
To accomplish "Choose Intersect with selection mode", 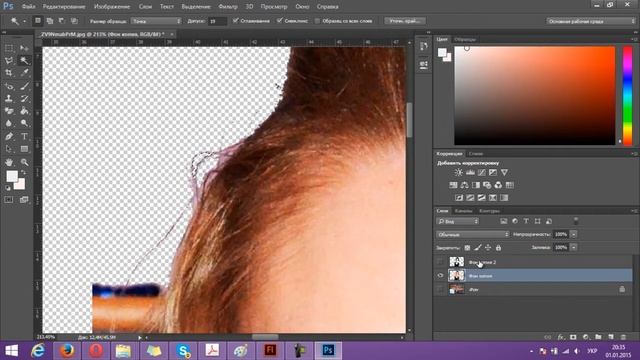I will [74, 20].
